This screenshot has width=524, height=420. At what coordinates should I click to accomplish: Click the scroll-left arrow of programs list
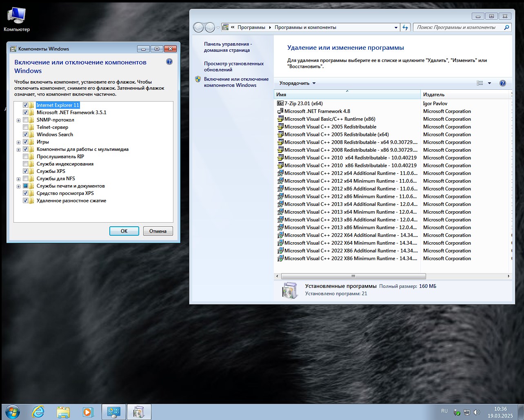[278, 276]
